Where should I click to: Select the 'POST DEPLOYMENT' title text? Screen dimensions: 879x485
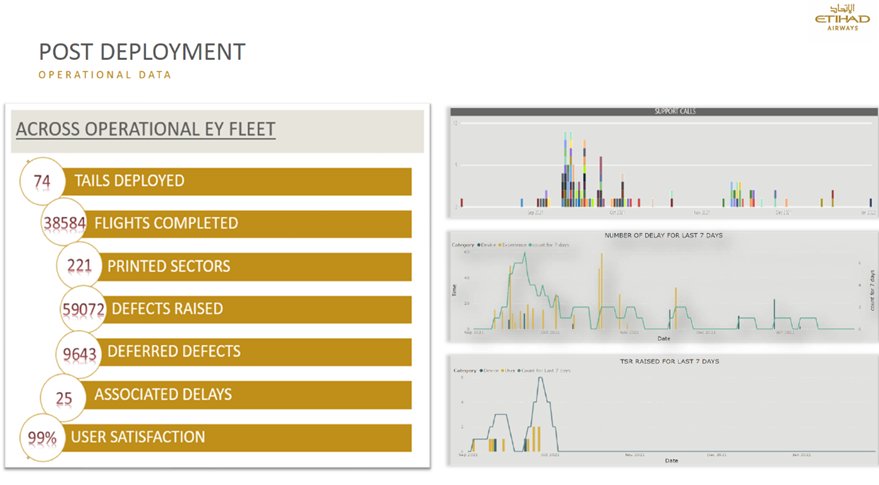click(142, 52)
